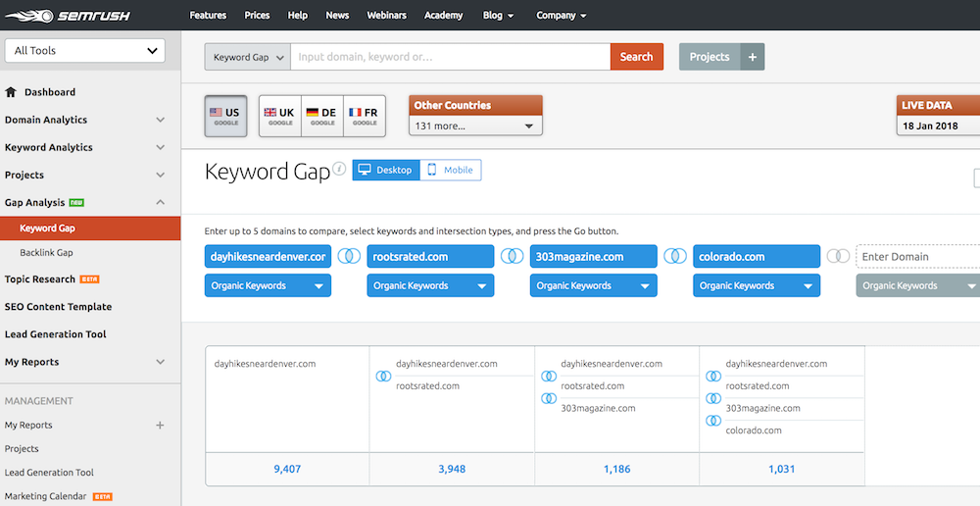Viewport: 980px width, 506px height.
Task: Open Organic Keywords dropdown under dayhikesneardenver.com
Action: point(268,285)
